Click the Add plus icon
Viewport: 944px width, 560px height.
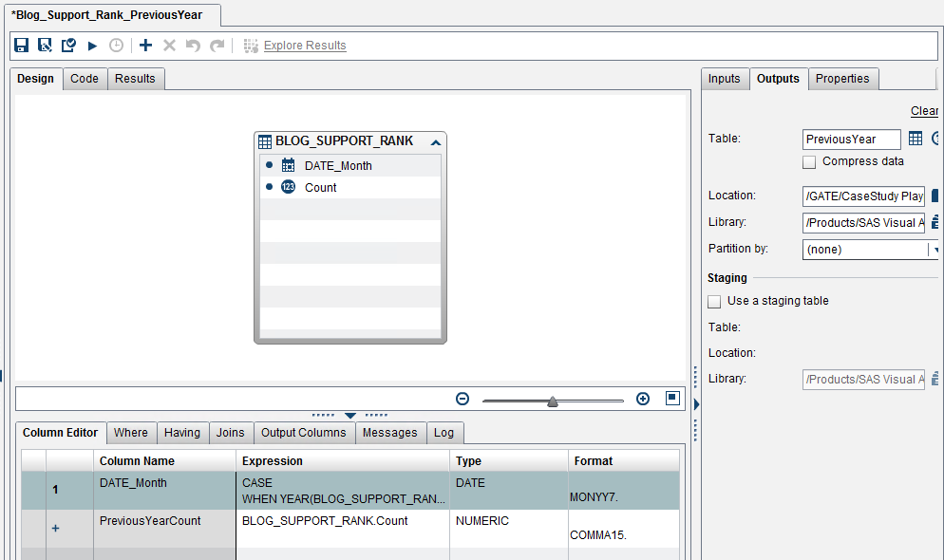(x=145, y=46)
